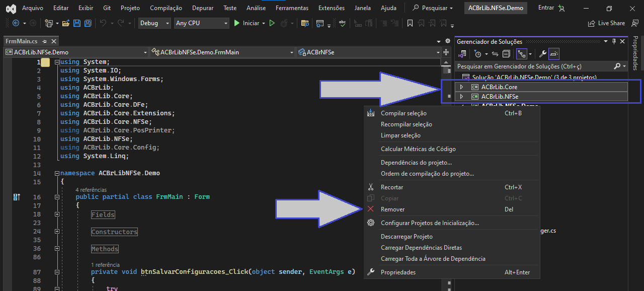Select Propriedades in the context menu
644x291 pixels.
452,272
